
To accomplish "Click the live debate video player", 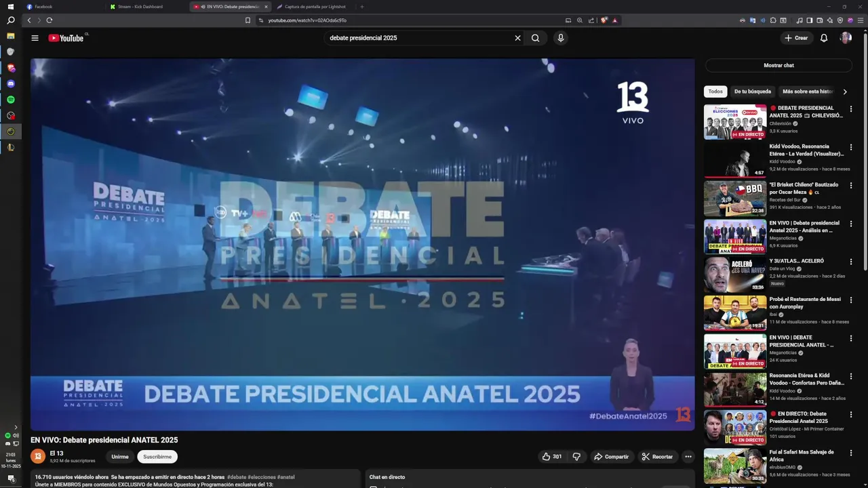I will (362, 244).
